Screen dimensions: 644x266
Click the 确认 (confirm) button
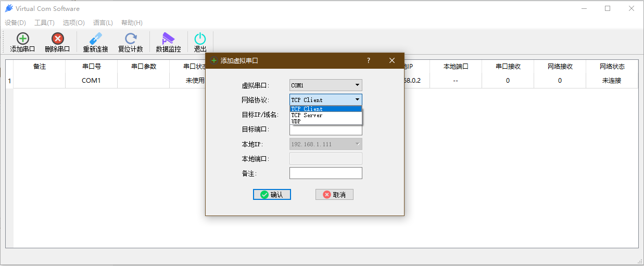point(272,195)
